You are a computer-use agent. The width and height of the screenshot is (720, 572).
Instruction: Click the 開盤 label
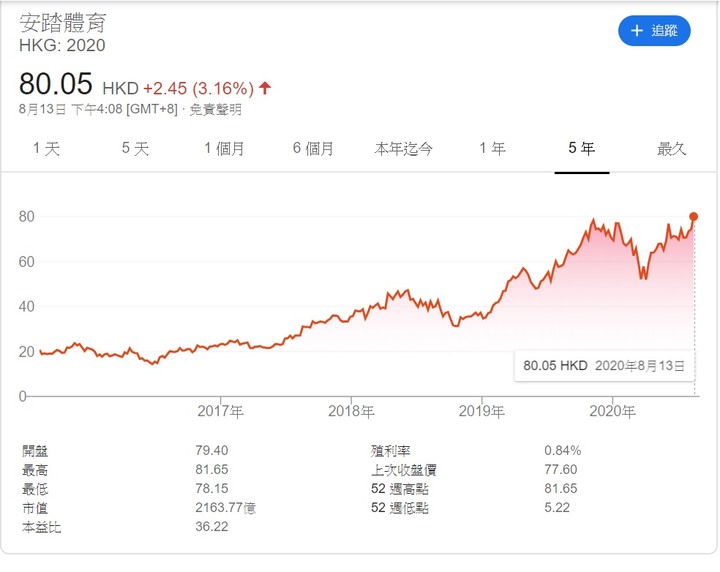[35, 451]
